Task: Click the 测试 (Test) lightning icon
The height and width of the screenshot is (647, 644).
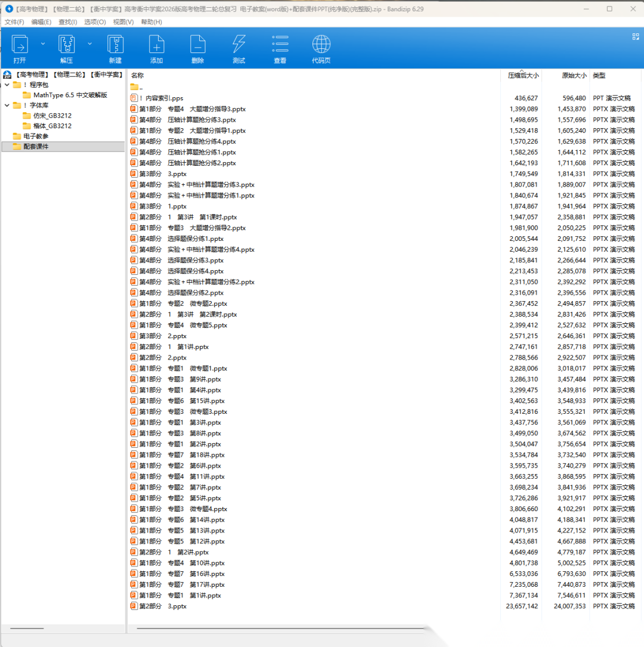Action: 239,45
